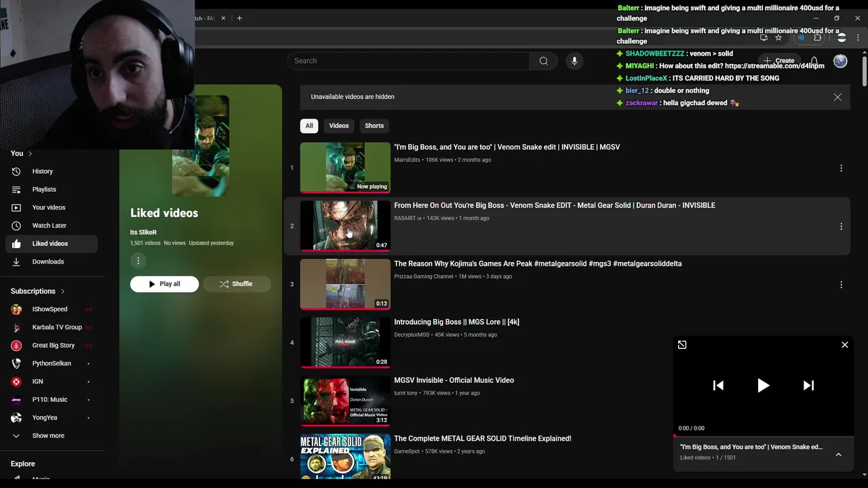Open Kojima's Games Are Peak thumbnail
Viewport: 868px width, 488px height.
click(345, 284)
